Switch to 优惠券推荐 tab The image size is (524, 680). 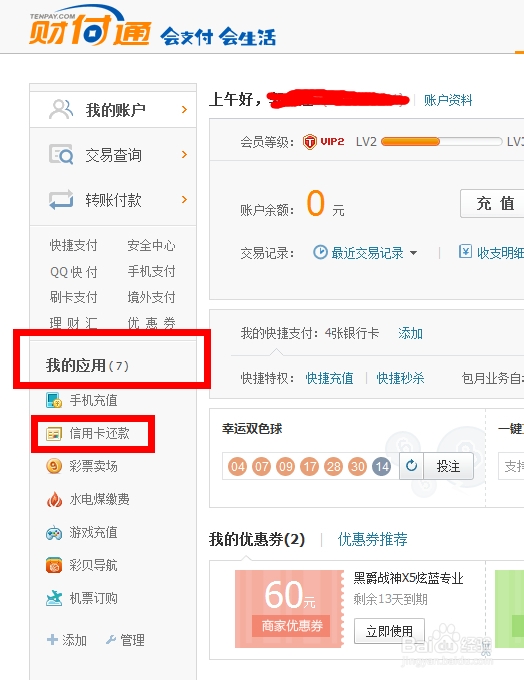coord(373,539)
